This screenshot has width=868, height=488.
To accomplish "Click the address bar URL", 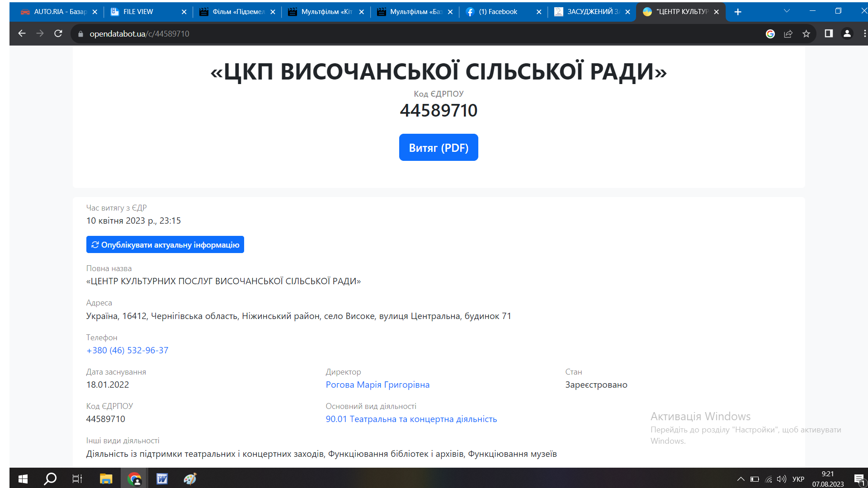I will (139, 34).
